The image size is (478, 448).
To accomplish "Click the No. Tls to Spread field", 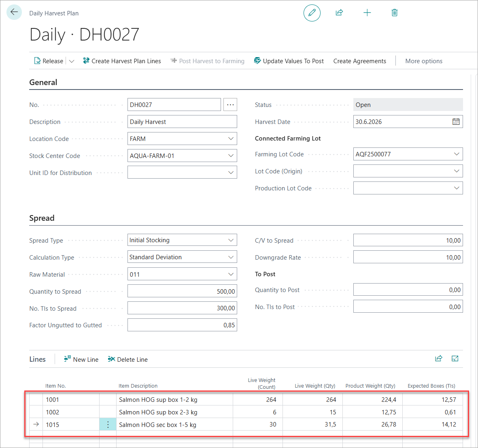I will pyautogui.click(x=182, y=308).
